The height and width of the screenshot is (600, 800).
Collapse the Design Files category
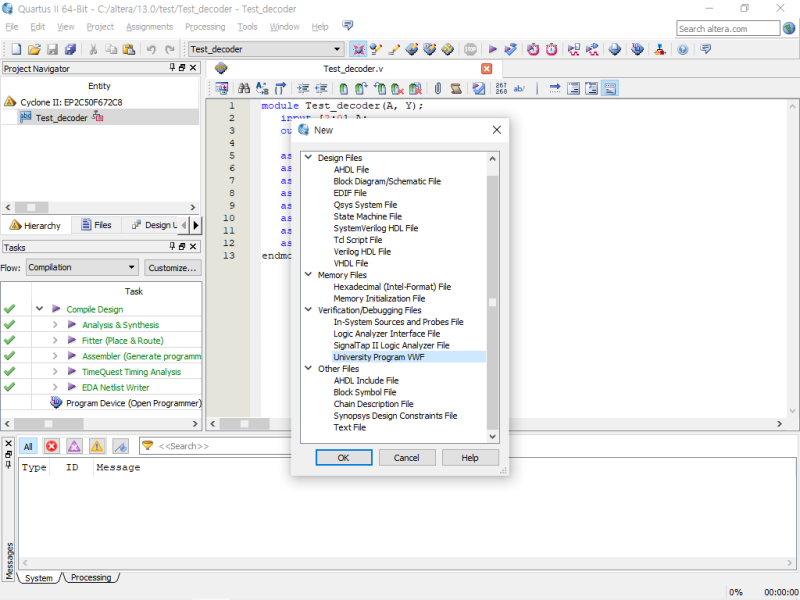pyautogui.click(x=308, y=158)
